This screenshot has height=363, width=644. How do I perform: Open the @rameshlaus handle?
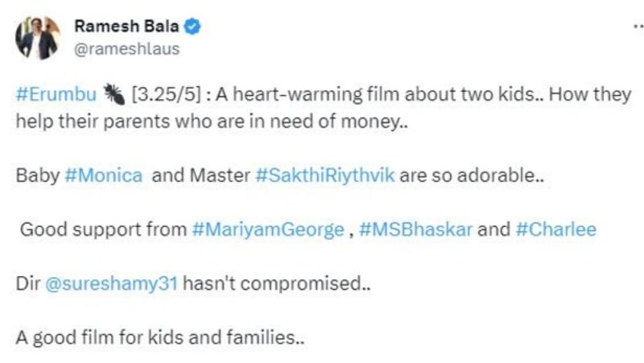(x=126, y=49)
